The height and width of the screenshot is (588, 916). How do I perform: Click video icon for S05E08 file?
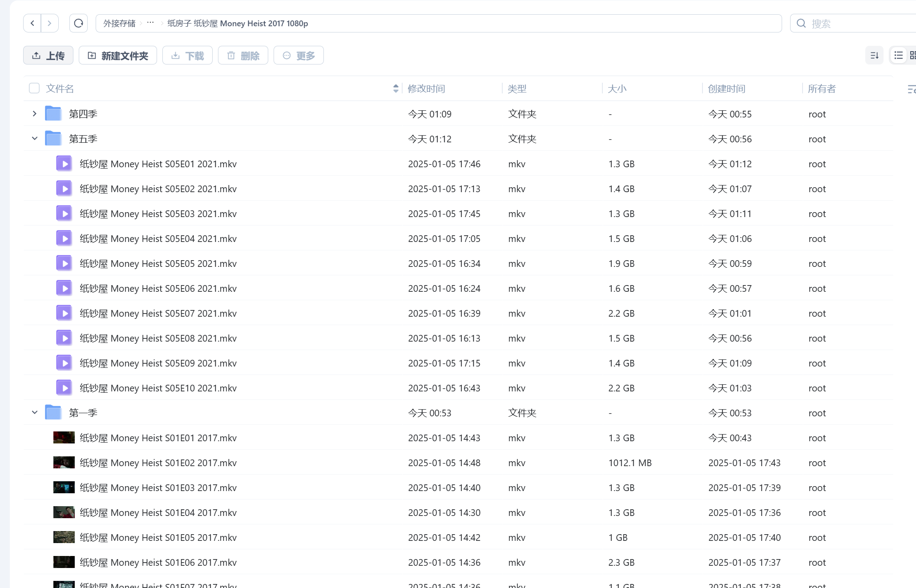[64, 338]
